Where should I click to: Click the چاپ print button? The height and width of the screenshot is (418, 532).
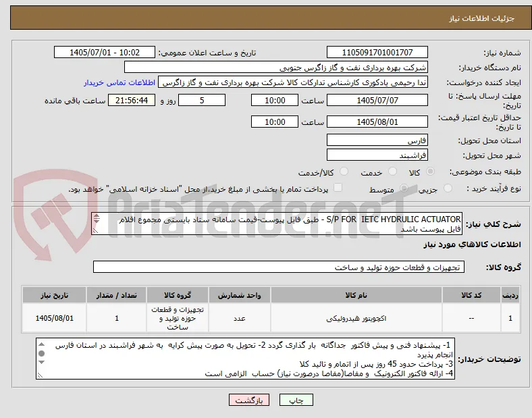296,400
